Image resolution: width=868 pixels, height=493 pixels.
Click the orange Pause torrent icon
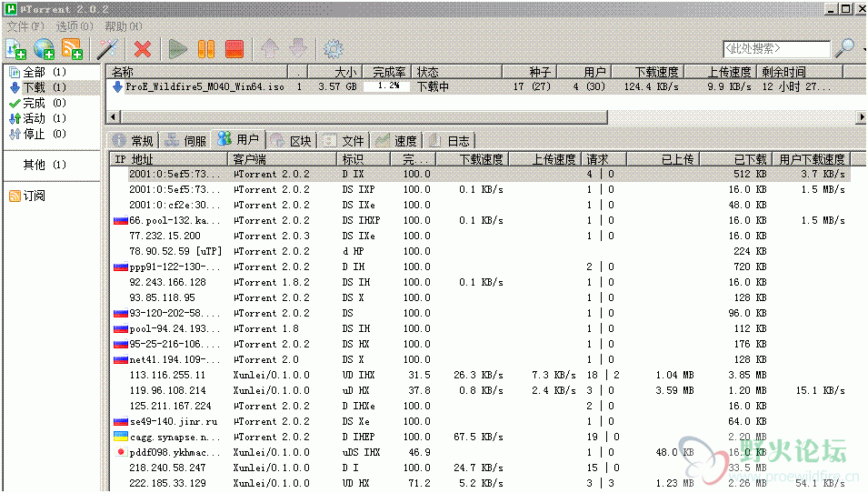206,49
